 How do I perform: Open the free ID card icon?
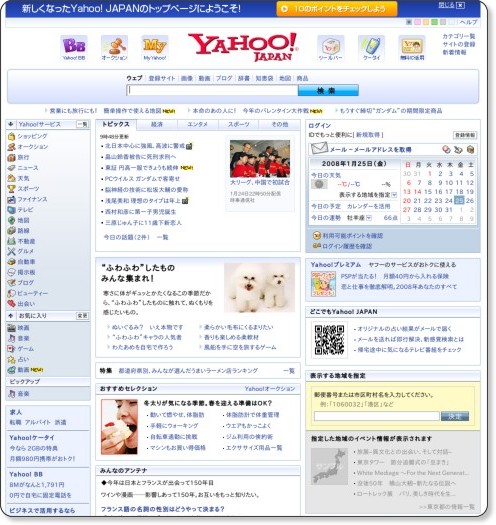(x=412, y=48)
